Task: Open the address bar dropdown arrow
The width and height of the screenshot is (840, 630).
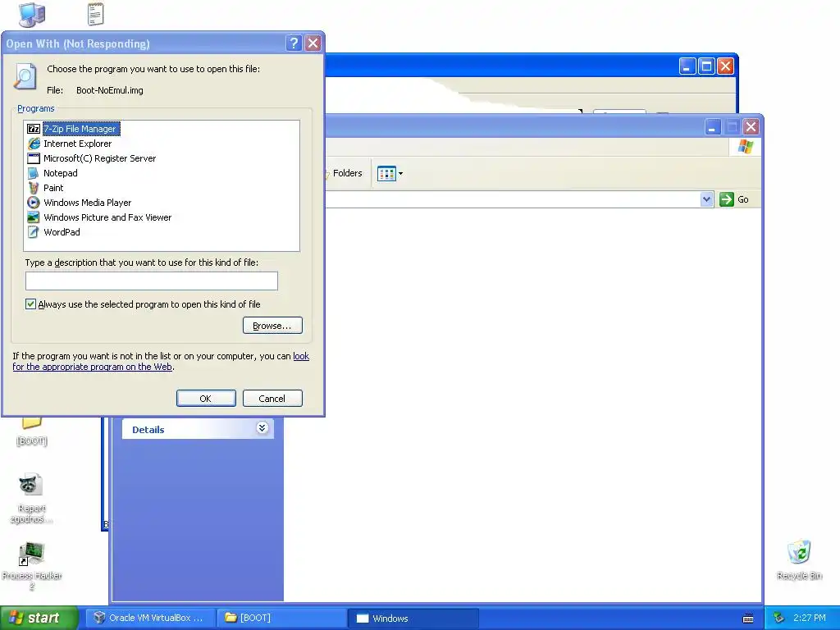Action: click(x=706, y=199)
